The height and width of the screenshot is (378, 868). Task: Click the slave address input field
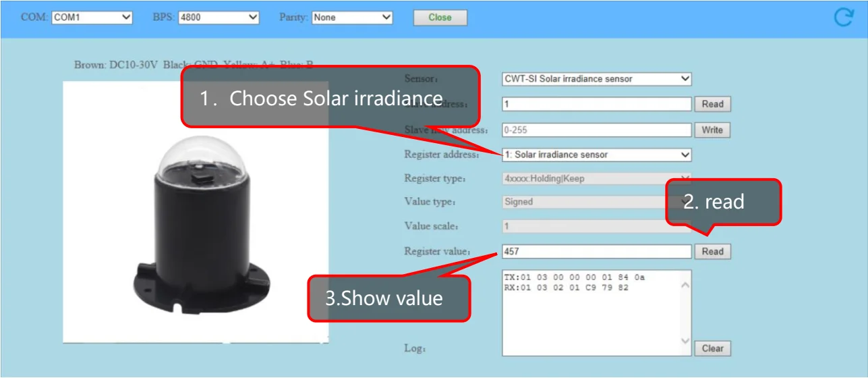(x=597, y=104)
